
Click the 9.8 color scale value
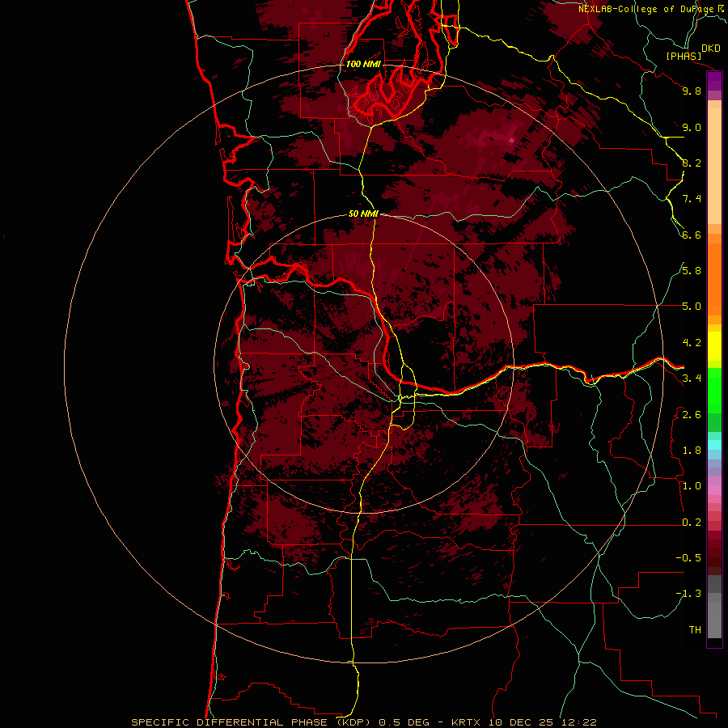coord(692,91)
